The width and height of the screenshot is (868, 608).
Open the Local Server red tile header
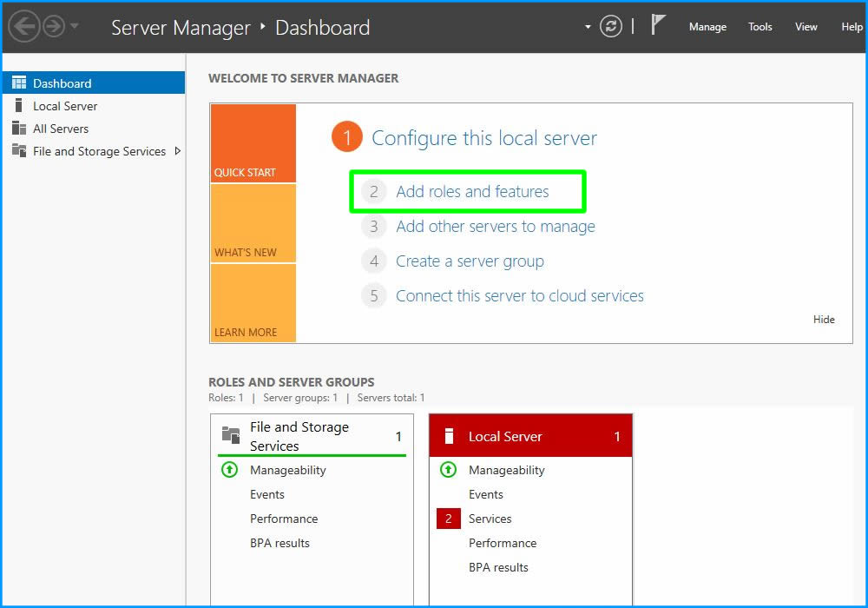(x=530, y=436)
